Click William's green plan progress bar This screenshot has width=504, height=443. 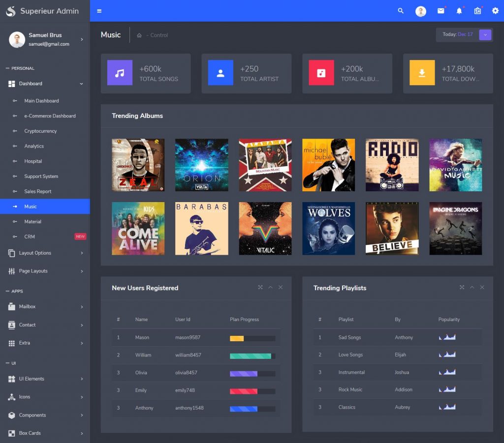(251, 355)
